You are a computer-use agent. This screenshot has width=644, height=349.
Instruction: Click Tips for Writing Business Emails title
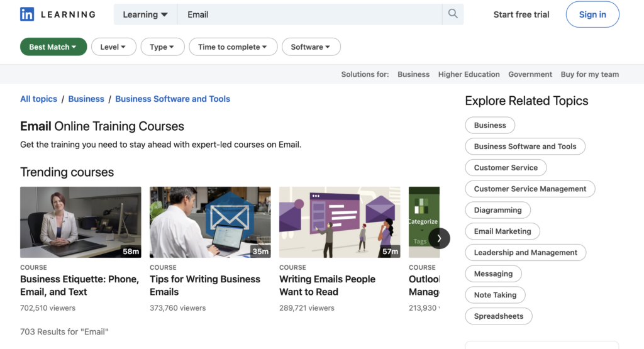(205, 285)
